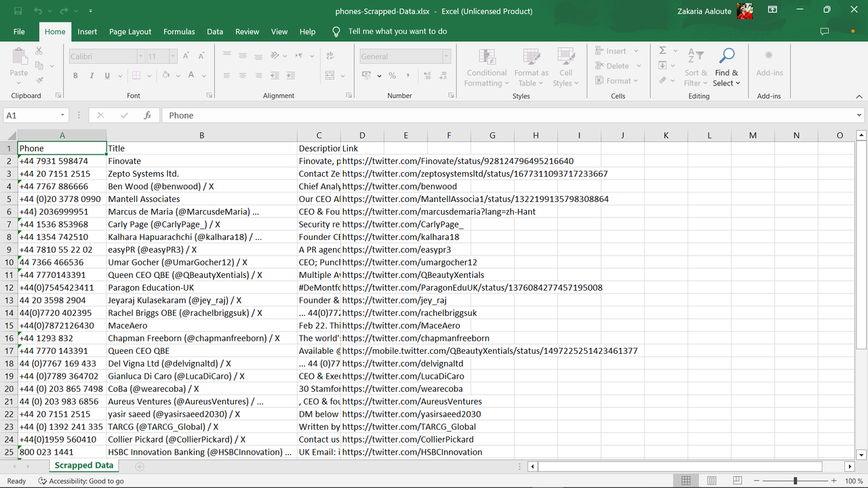The width and height of the screenshot is (868, 488).
Task: Open the Calibri font name dropdown
Action: pos(140,56)
